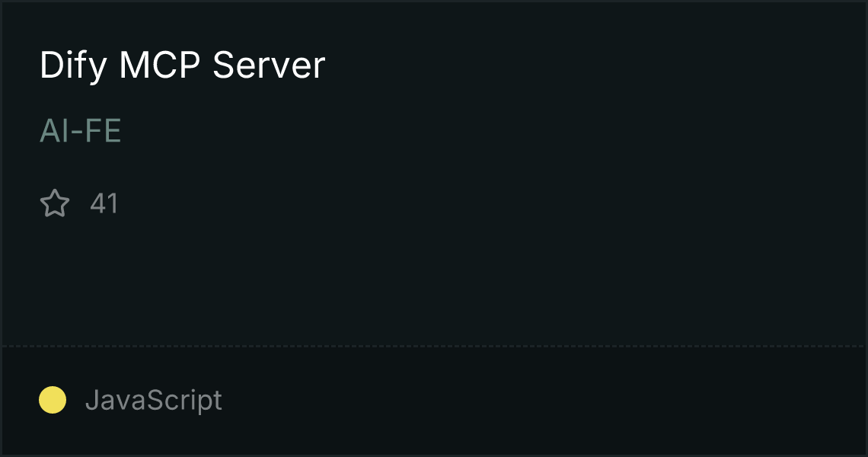The width and height of the screenshot is (868, 457).
Task: Click the MCP text in the card title
Action: [159, 66]
